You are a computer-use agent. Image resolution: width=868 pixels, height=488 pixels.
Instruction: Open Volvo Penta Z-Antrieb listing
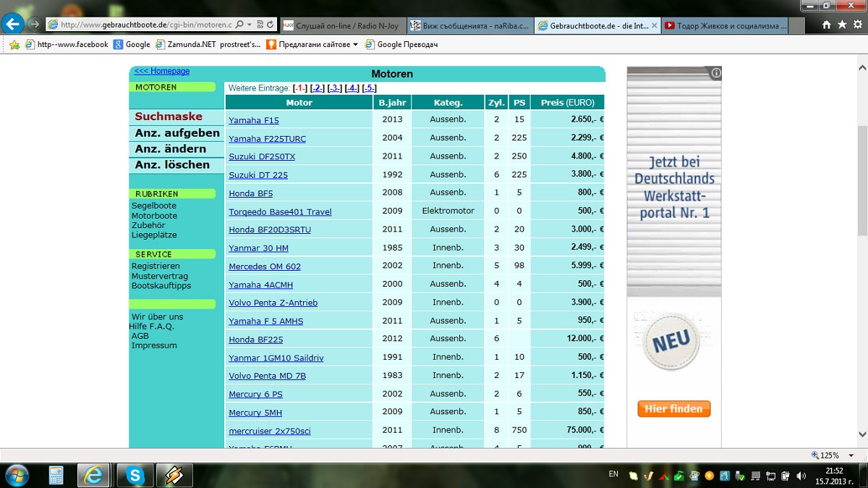(273, 303)
